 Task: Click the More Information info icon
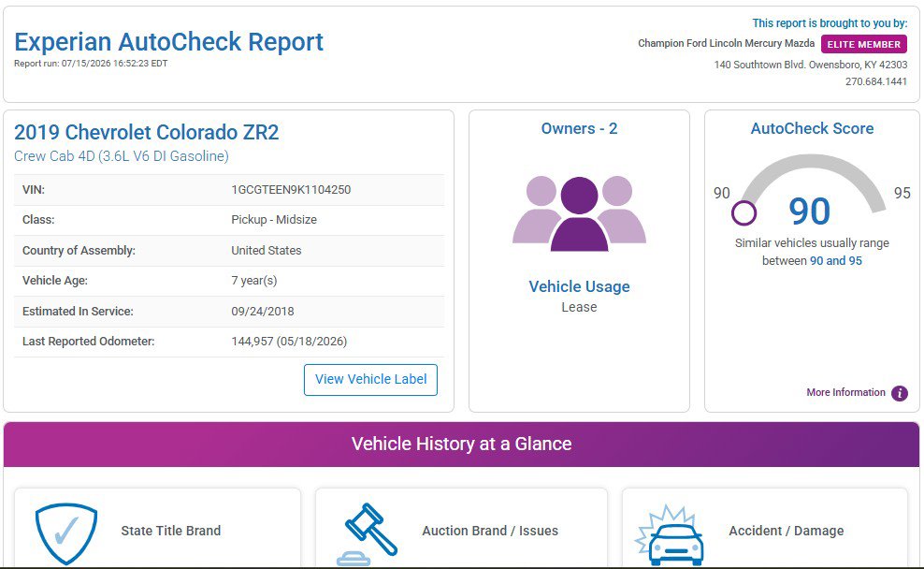coord(900,393)
